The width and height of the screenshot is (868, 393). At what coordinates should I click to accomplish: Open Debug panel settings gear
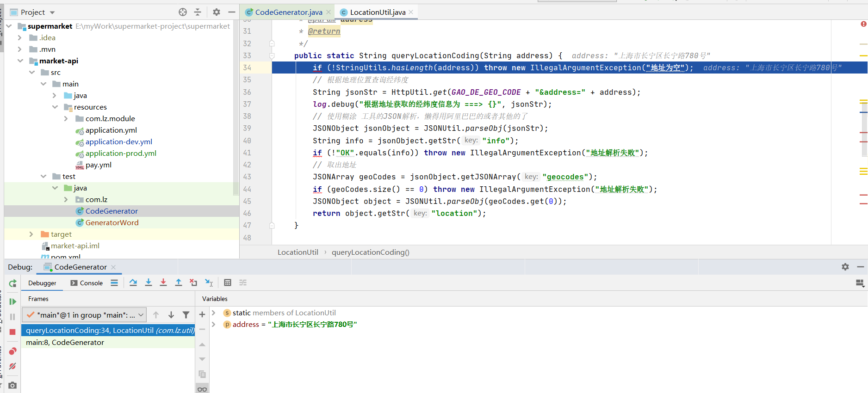tap(845, 267)
